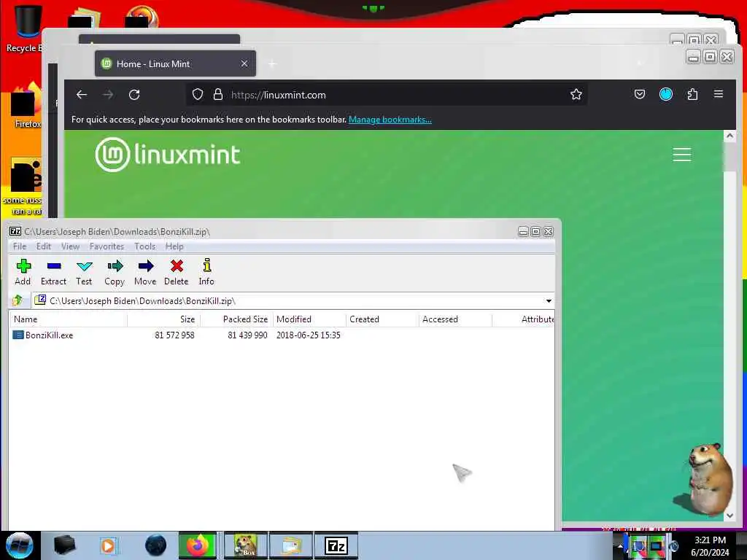747x560 pixels.
Task: Click the 7-Zip size value 81 572 958
Action: pos(174,335)
